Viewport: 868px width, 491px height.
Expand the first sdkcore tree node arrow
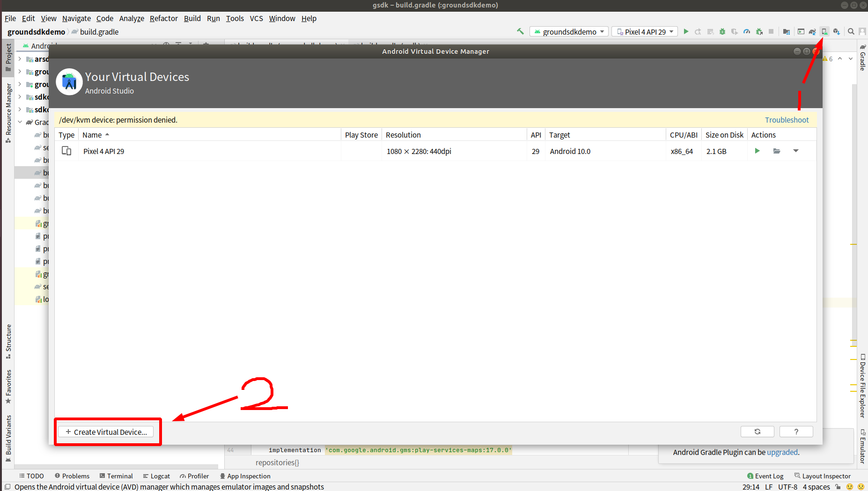coord(20,97)
